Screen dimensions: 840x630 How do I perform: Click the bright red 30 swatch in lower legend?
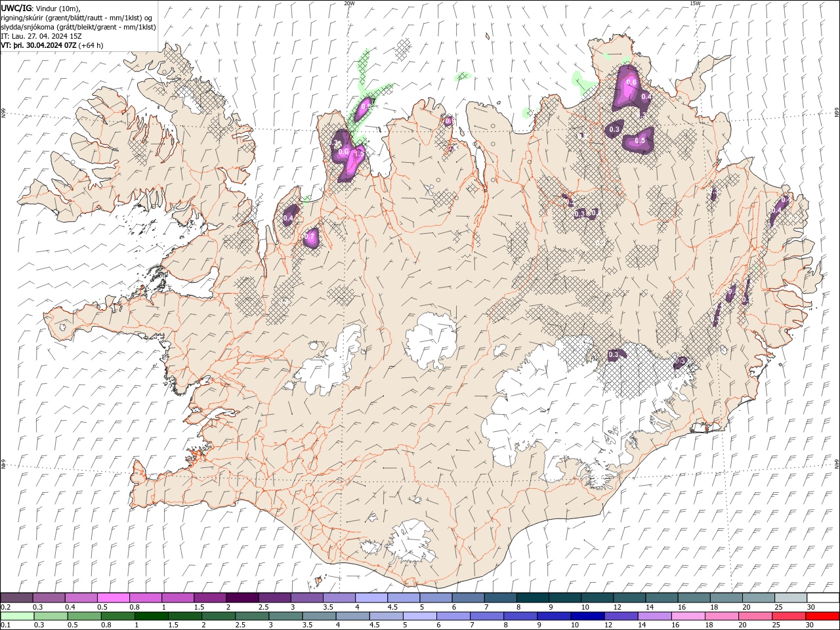[822, 616]
